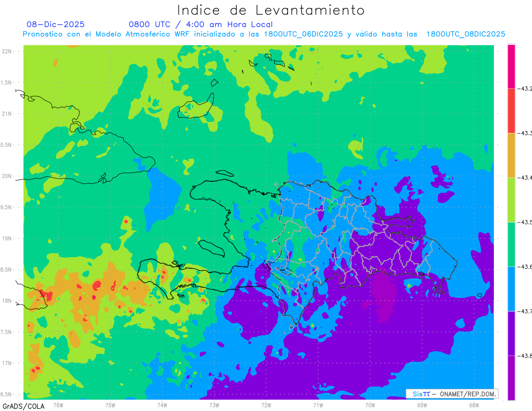Click the '-43.4' color bar value
This screenshot has width=532, height=411.
tap(525, 177)
